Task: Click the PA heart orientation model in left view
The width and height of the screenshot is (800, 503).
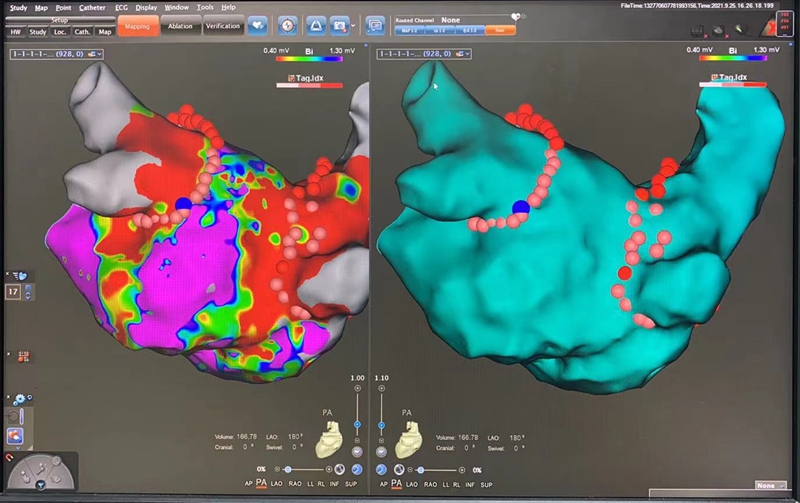Action: [x=329, y=438]
